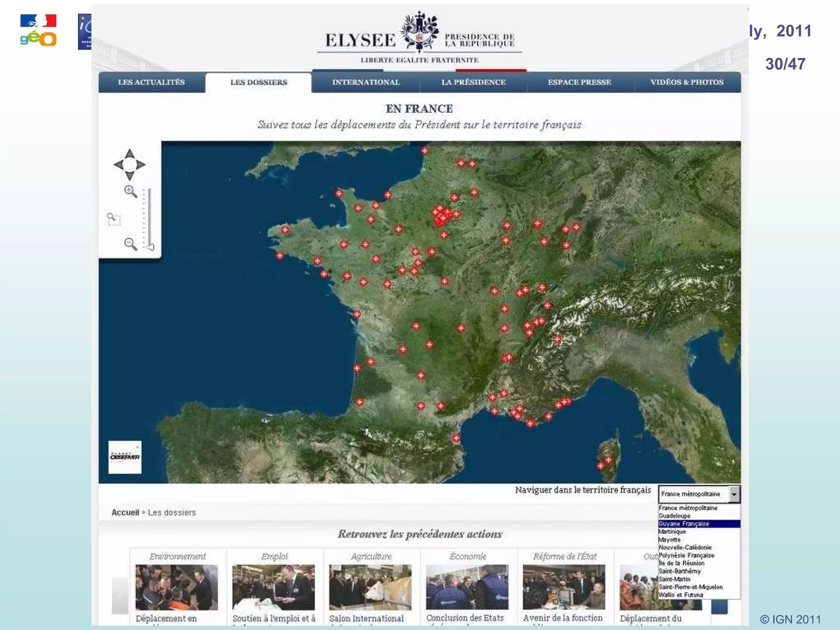Click the zoom out magnifier icon

pyautogui.click(x=130, y=244)
